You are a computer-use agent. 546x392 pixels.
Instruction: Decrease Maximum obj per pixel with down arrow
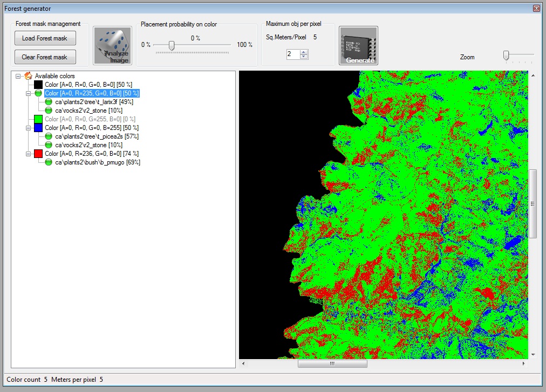304,56
